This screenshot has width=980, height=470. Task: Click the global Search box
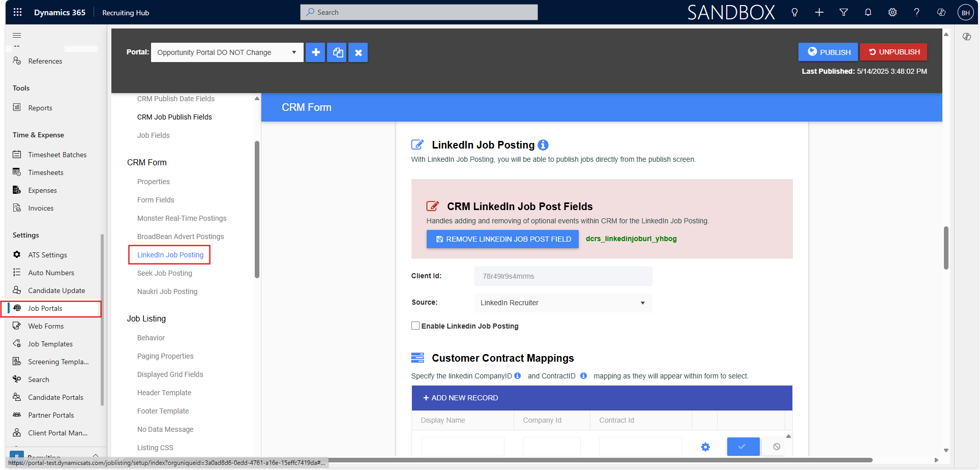click(x=419, y=12)
